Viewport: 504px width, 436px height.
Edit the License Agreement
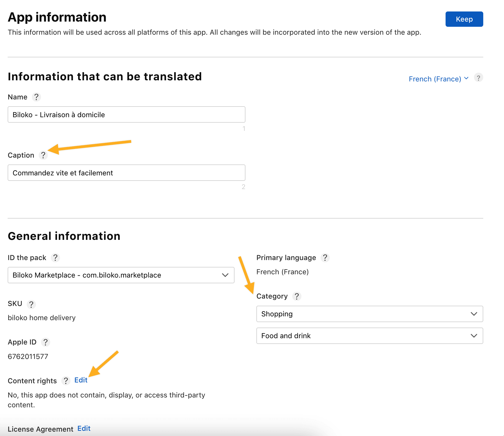click(x=84, y=428)
